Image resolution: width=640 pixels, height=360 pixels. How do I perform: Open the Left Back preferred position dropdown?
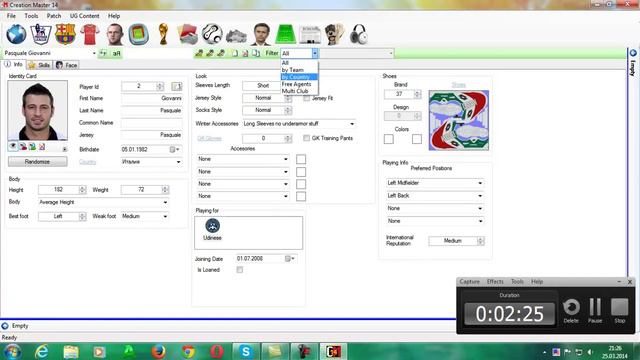tap(435, 196)
